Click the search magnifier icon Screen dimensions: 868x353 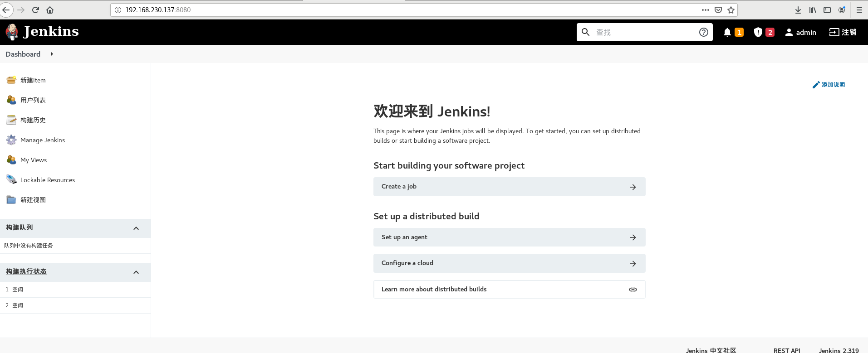tap(586, 32)
